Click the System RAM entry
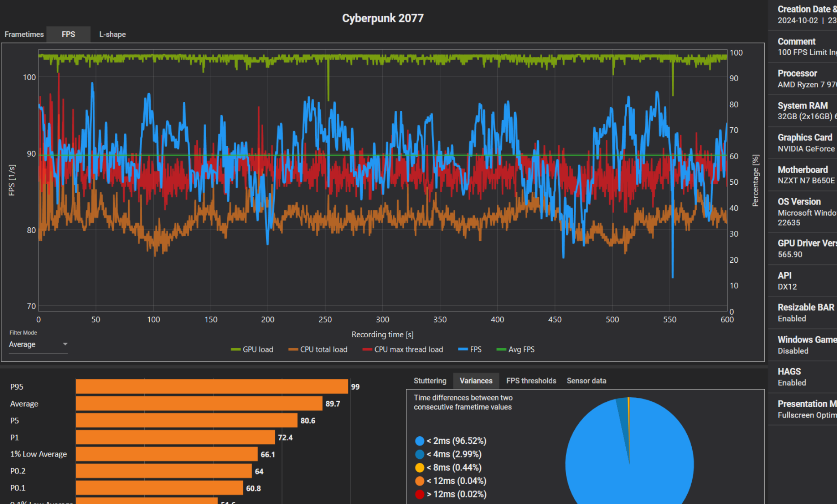 (802, 111)
